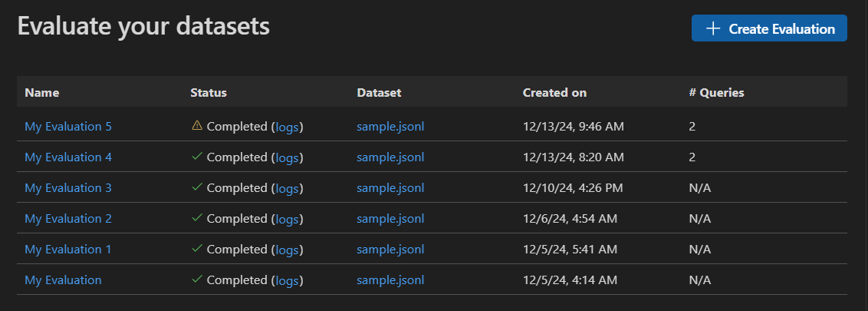Click the checkmark icon for My Evaluation 1

197,249
